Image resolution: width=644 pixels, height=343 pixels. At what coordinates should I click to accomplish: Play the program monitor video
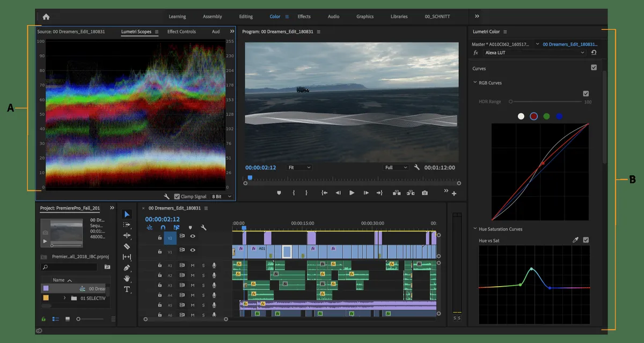point(352,193)
